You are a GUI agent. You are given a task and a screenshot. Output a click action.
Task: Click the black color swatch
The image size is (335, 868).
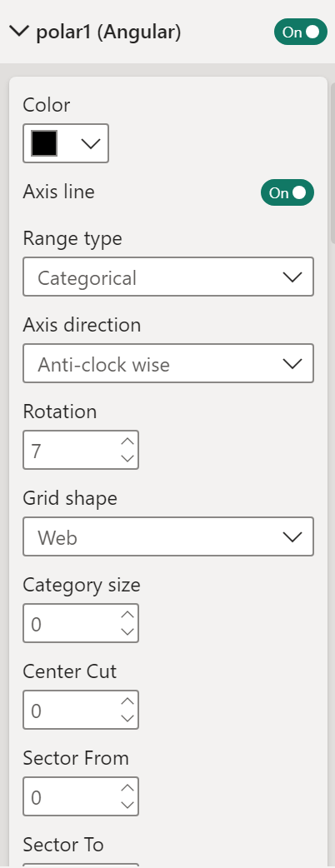[x=44, y=143]
